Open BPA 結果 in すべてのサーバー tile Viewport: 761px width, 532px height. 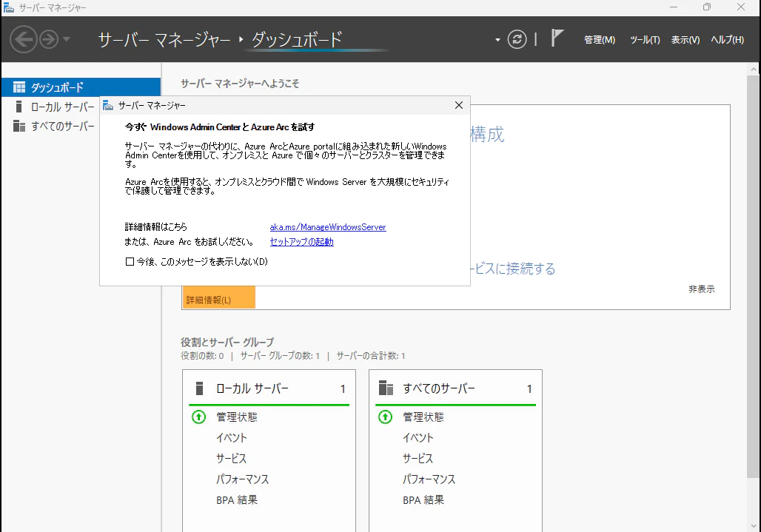tap(423, 500)
